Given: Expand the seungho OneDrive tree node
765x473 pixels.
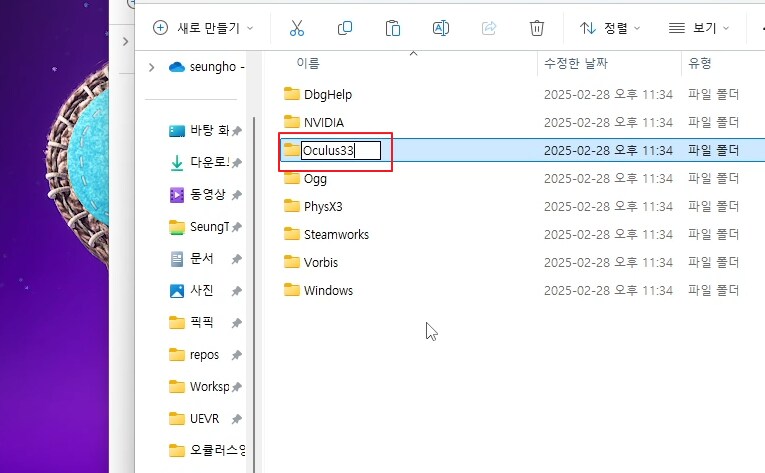Looking at the screenshot, I should (x=151, y=67).
